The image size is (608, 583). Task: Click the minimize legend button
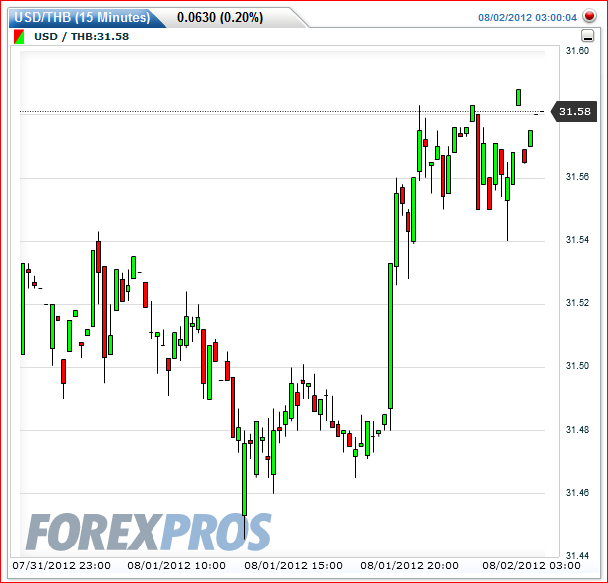(x=588, y=36)
